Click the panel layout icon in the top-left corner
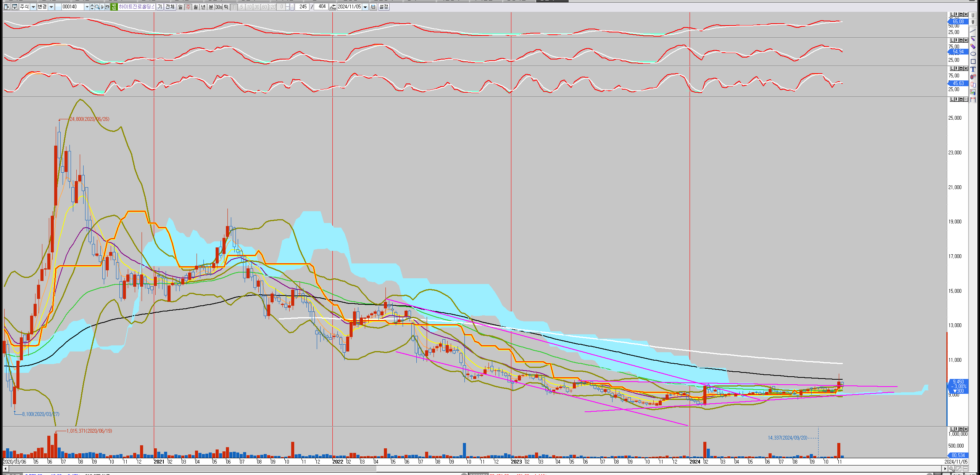980x475 pixels. click(7, 7)
